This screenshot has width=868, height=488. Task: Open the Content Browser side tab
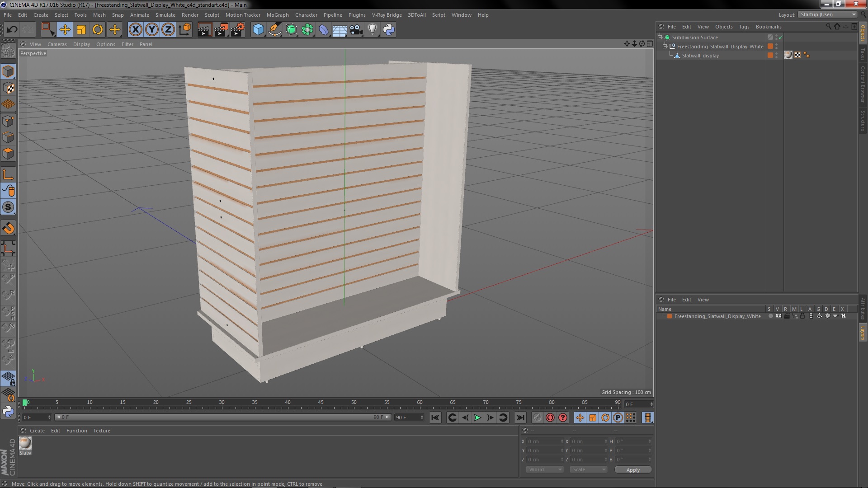863,84
